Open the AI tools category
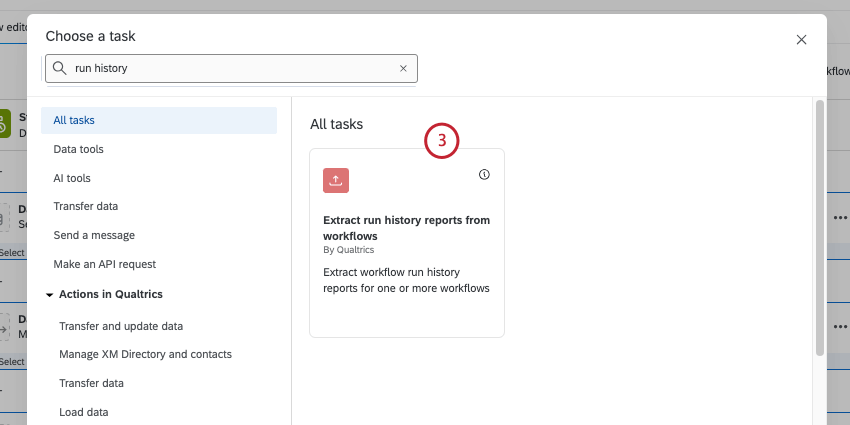Viewport: 850px width, 425px height. 72,178
